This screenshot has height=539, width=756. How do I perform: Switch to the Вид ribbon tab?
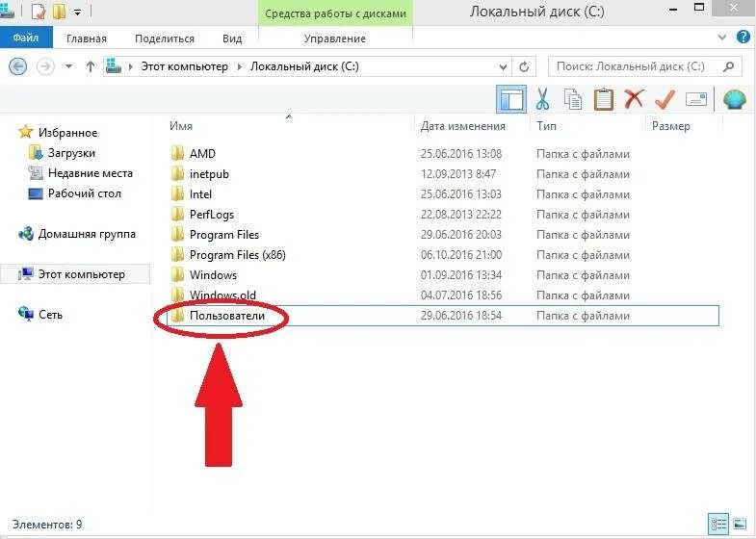(232, 38)
